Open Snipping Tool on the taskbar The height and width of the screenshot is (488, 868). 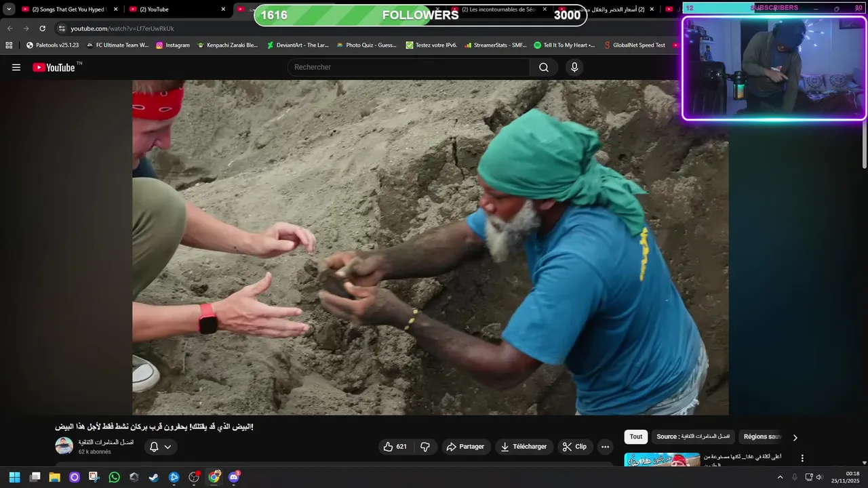click(x=94, y=477)
